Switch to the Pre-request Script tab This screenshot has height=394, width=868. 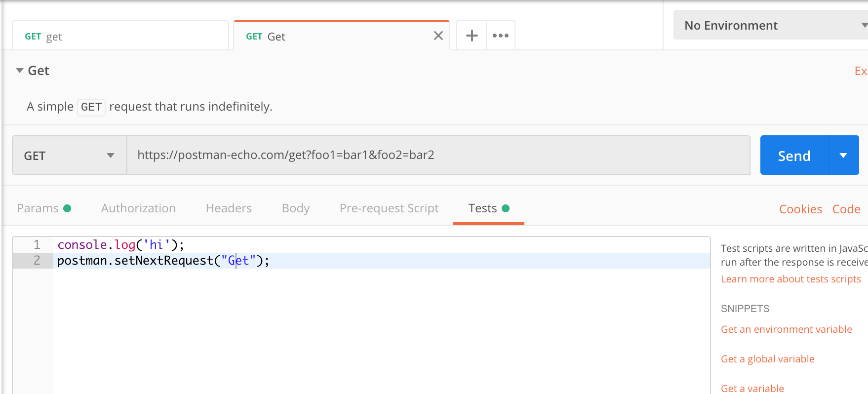389,208
